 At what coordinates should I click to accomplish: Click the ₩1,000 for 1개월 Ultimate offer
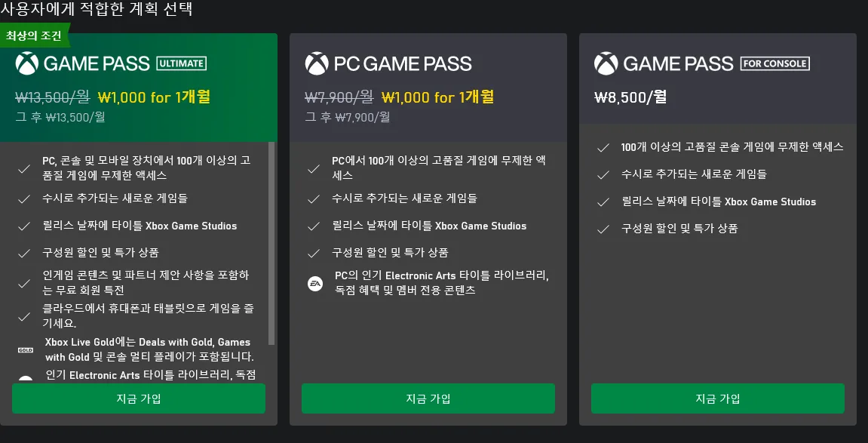coord(154,97)
